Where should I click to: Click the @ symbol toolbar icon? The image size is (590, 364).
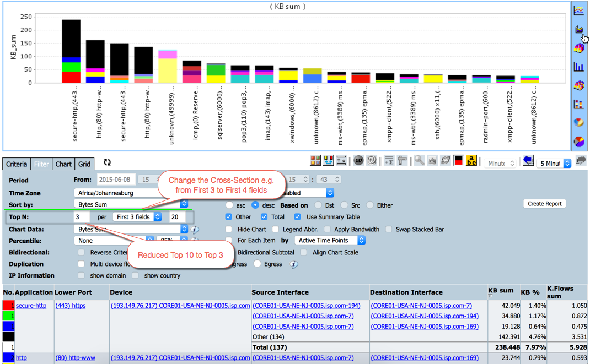(372, 161)
